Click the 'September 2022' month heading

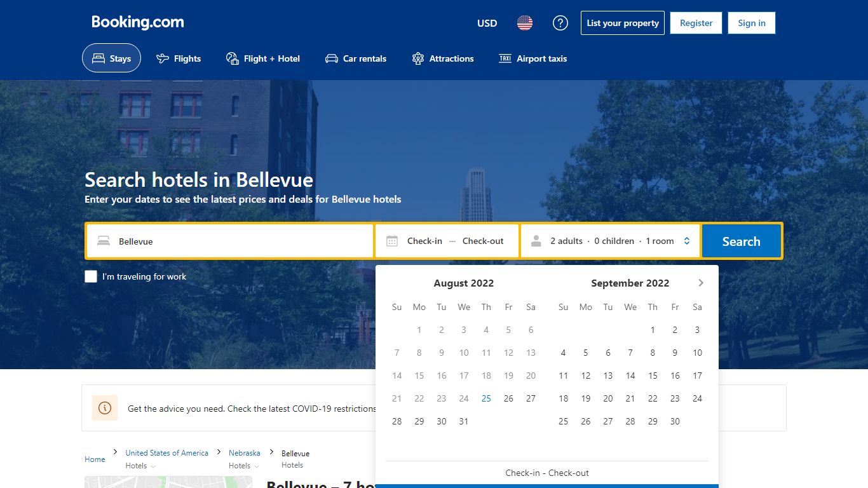click(x=630, y=283)
